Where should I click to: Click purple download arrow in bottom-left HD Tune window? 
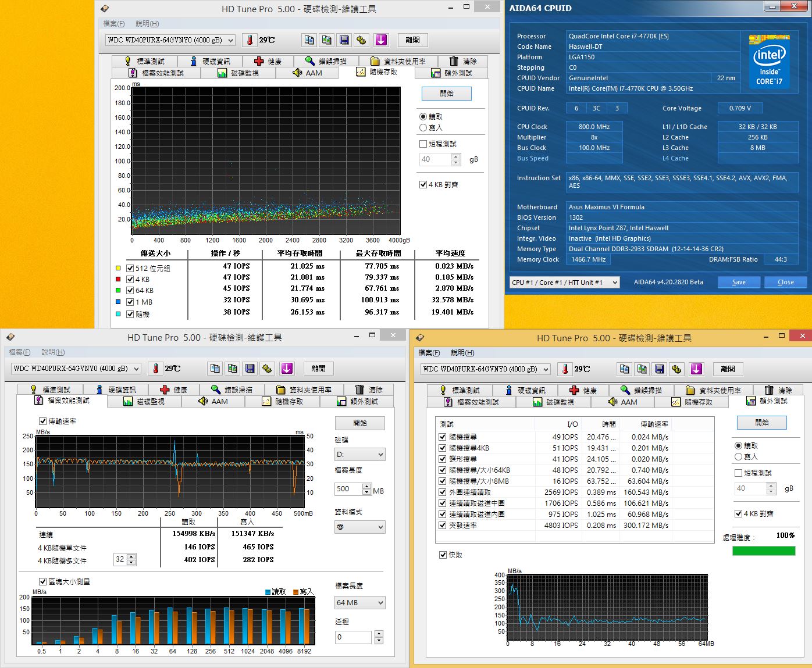287,369
